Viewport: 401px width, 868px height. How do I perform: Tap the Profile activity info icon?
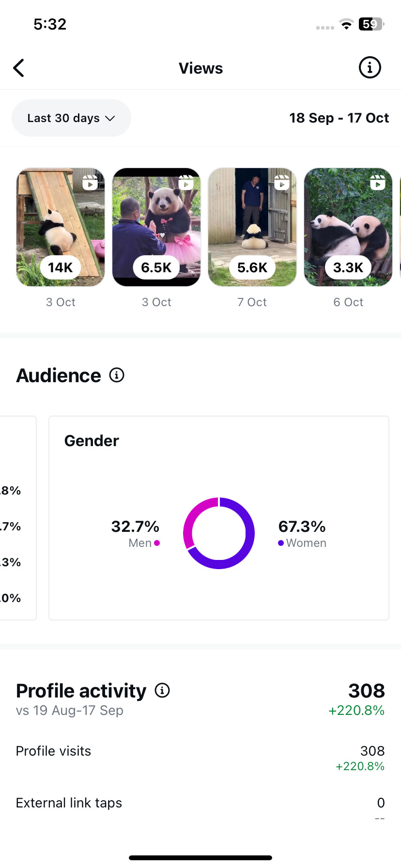pos(162,690)
